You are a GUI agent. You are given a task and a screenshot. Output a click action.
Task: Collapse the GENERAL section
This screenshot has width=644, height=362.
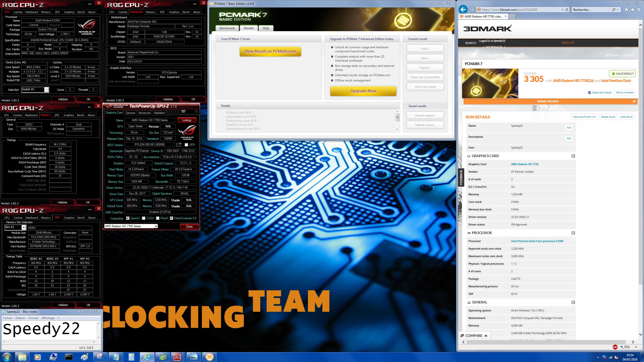(573, 302)
